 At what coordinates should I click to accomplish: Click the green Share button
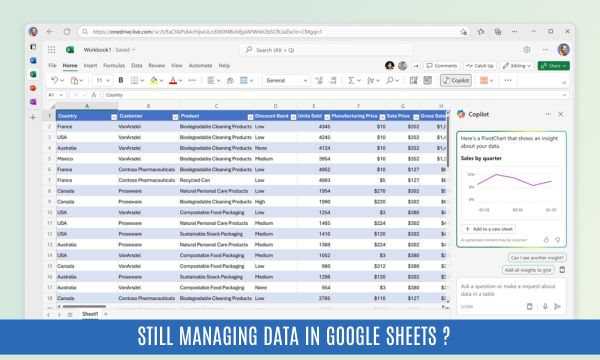tap(553, 66)
